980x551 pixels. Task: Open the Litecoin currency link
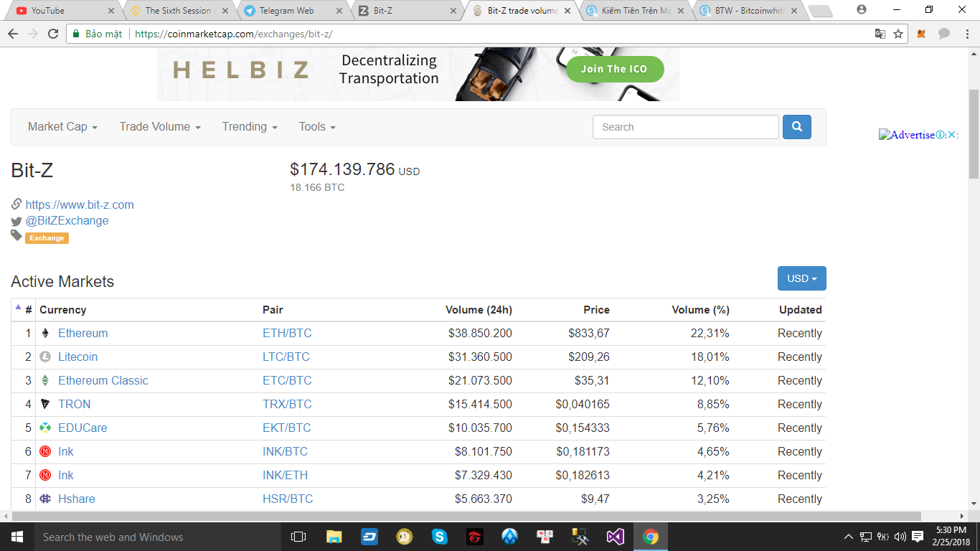pyautogui.click(x=77, y=357)
